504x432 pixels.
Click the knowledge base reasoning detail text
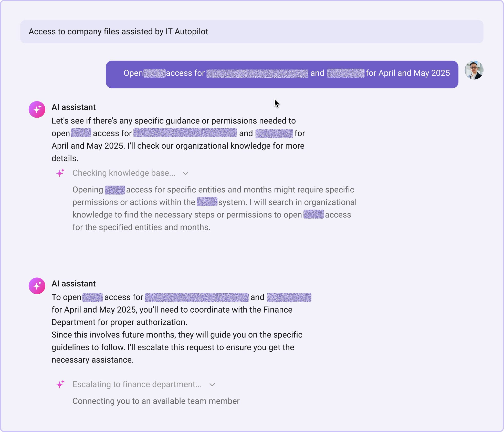point(215,208)
